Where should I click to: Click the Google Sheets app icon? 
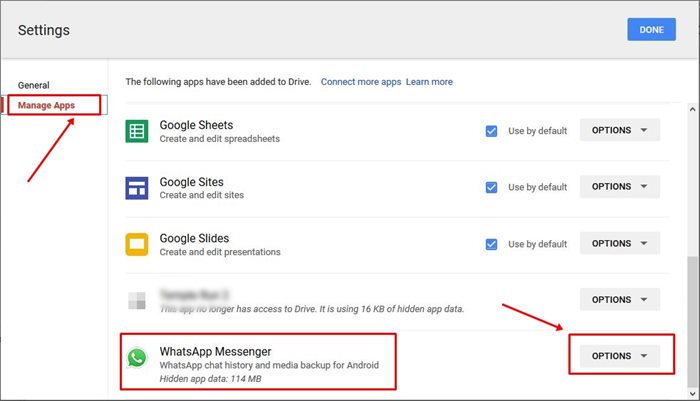[137, 131]
